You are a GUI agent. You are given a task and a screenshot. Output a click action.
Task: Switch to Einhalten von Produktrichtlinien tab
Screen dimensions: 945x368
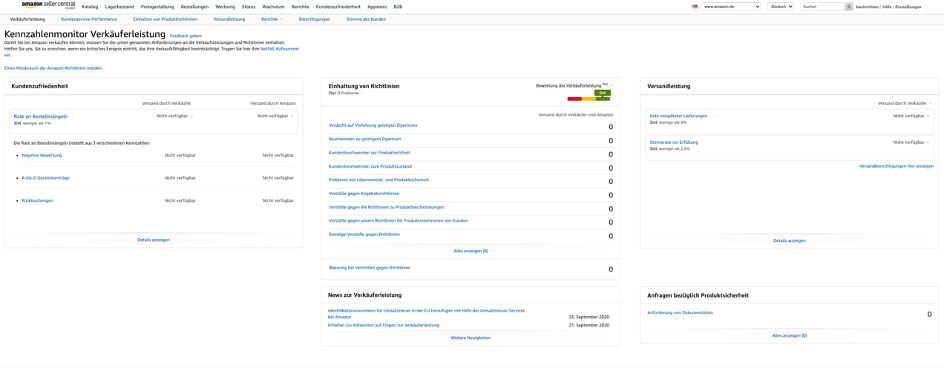165,19
